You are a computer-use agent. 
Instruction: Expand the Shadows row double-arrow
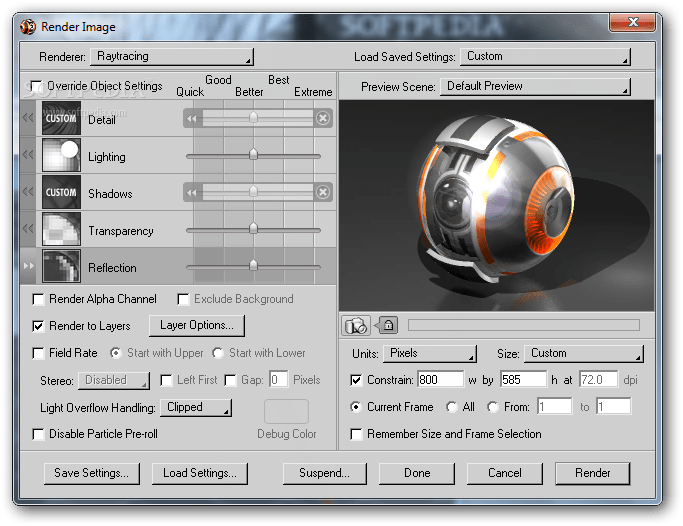click(x=28, y=192)
